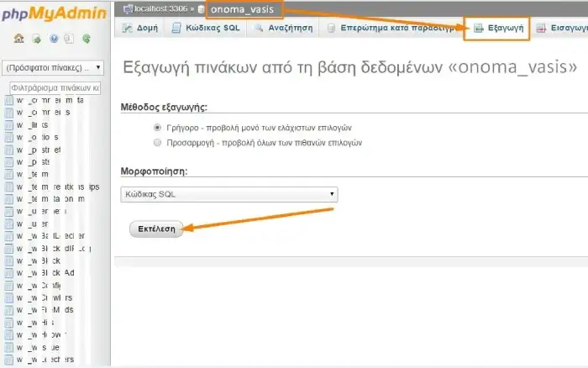This screenshot has height=368, width=588.
Task: Open the users table name link
Action: pos(33,224)
